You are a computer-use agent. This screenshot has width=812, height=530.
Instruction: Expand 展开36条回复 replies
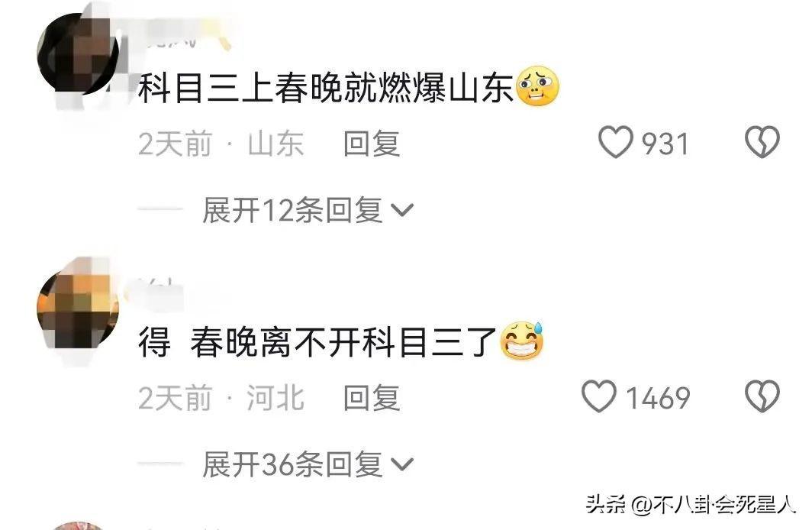click(x=308, y=464)
